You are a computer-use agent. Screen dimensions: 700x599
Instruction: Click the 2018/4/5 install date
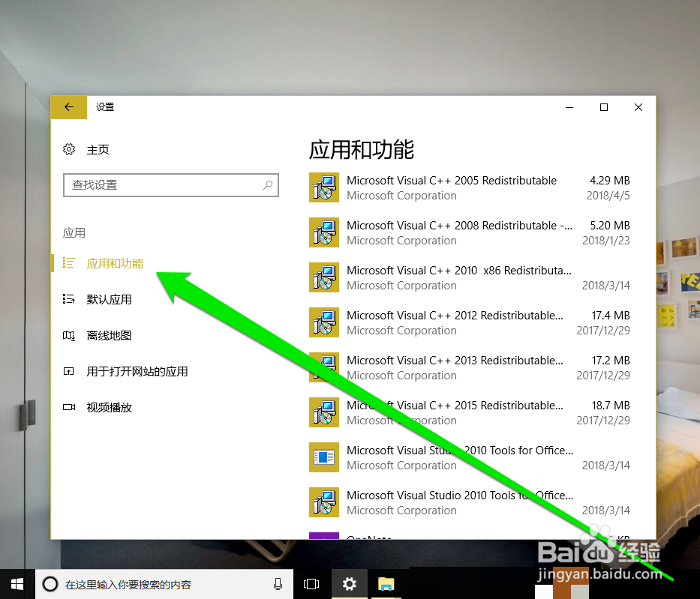coord(608,196)
